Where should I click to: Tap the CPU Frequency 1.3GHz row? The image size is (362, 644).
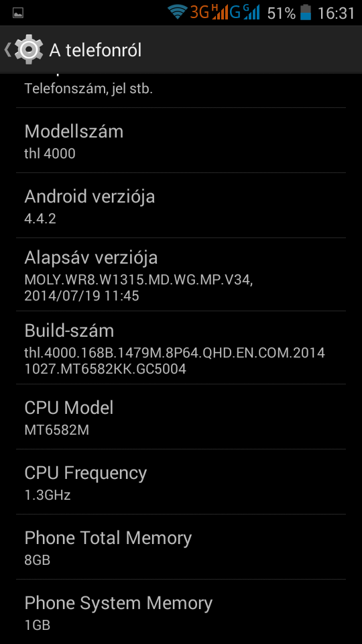click(x=181, y=482)
